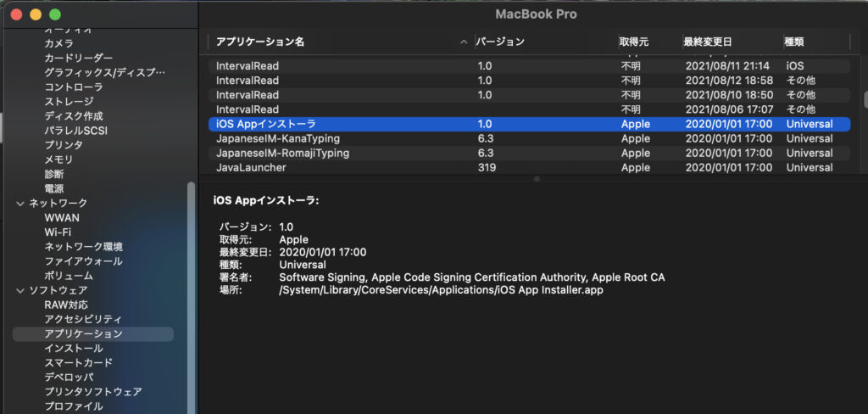Select ボリューム in the sidebar
The width and height of the screenshot is (868, 414).
pos(69,276)
